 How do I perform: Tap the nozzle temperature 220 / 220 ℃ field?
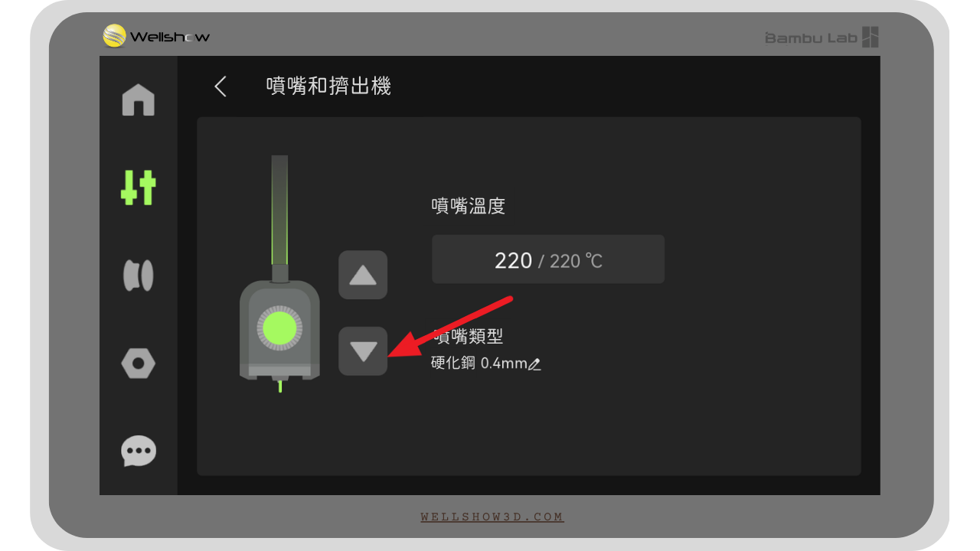pos(548,259)
